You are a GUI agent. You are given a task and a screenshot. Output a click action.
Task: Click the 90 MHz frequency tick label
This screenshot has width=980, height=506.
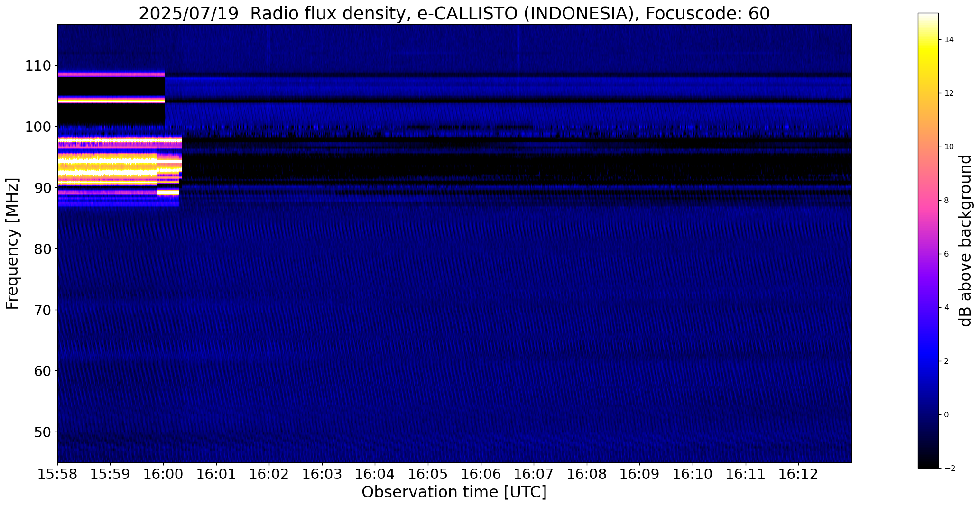(42, 188)
